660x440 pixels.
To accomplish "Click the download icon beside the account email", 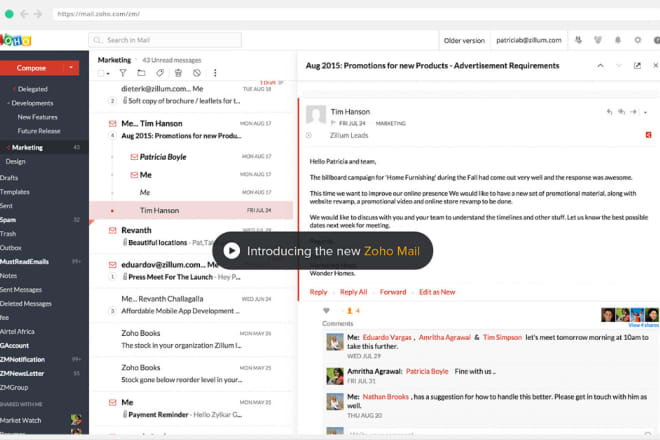I will 578,40.
